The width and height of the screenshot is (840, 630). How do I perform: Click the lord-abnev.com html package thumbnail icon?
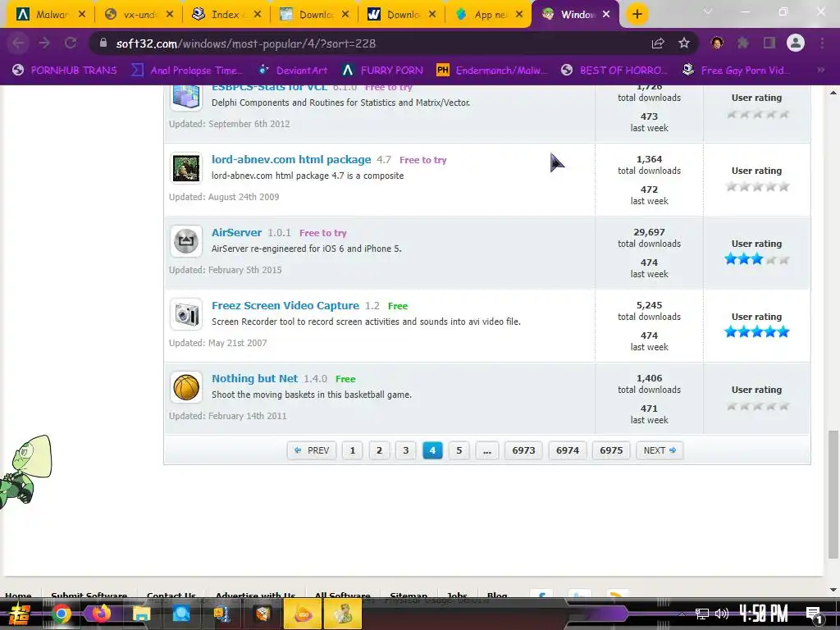tap(186, 168)
